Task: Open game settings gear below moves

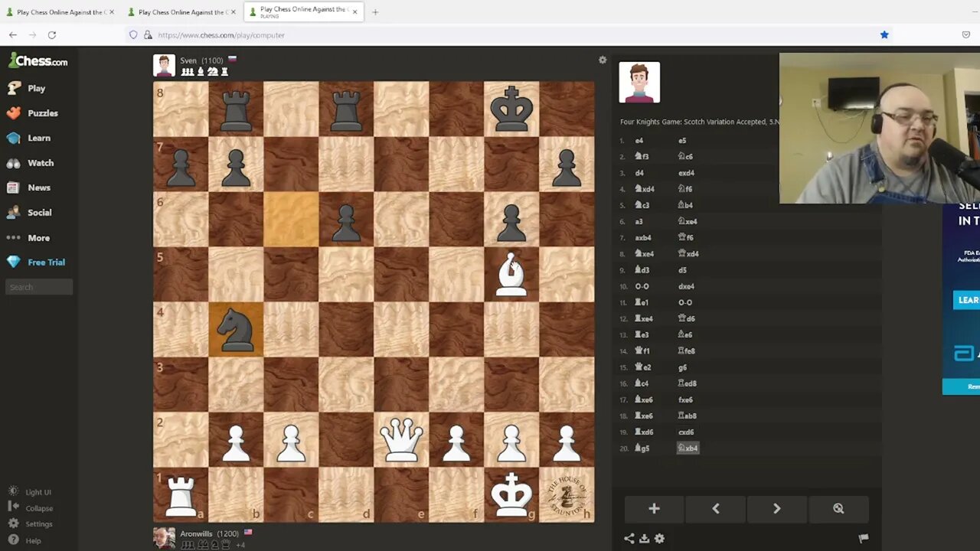Action: tap(659, 539)
